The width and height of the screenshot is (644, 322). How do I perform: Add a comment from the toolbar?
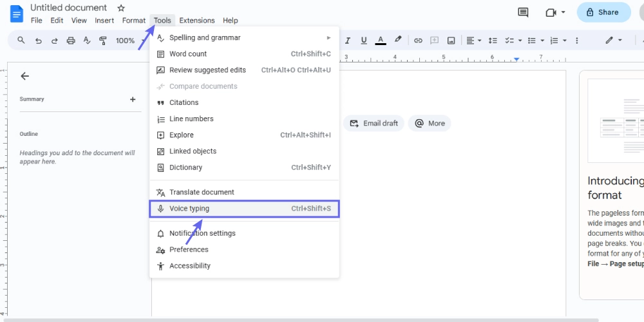click(435, 40)
